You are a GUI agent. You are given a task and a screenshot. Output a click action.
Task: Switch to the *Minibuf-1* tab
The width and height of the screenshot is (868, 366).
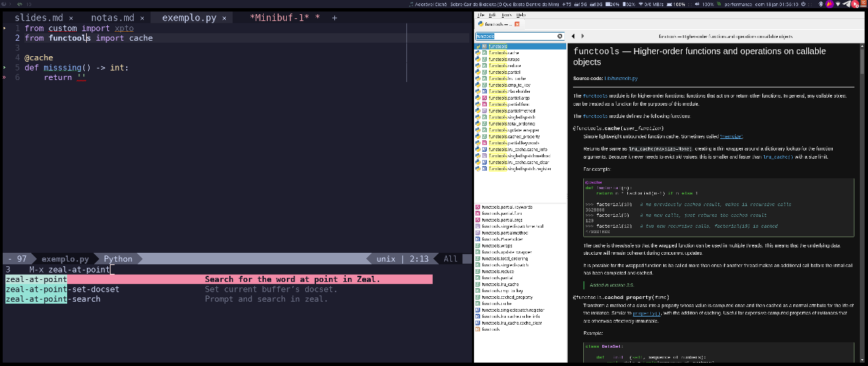point(279,18)
